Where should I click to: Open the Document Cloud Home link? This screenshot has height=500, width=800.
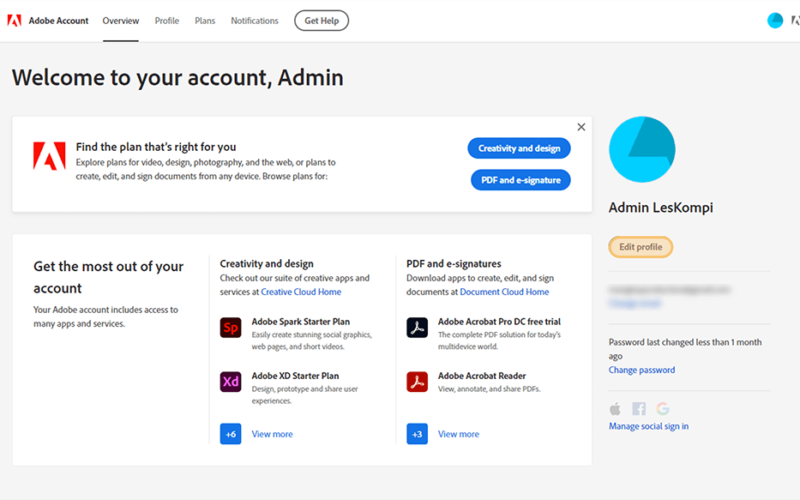(504, 292)
